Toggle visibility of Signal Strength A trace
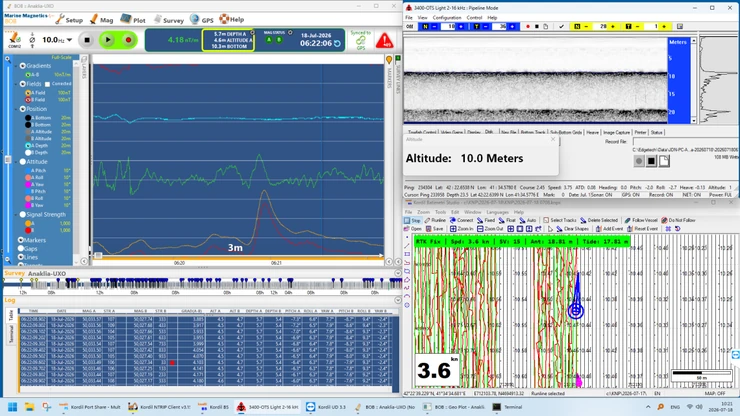 (28, 223)
